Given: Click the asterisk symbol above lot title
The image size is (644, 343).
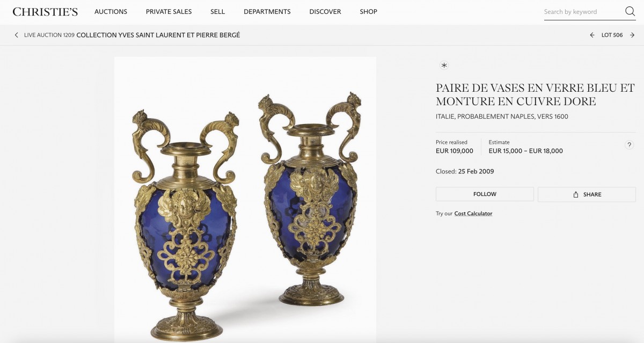Looking at the screenshot, I should 444,65.
